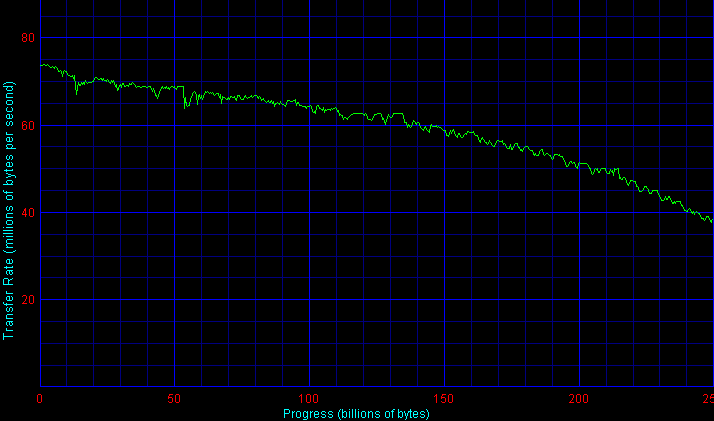Click the Y-axis label 80
The image size is (714, 421).
tap(28, 38)
